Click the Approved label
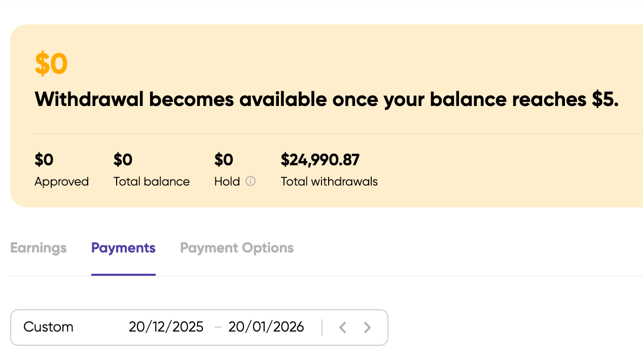Screen dimensions: 643x364 [x=61, y=181]
